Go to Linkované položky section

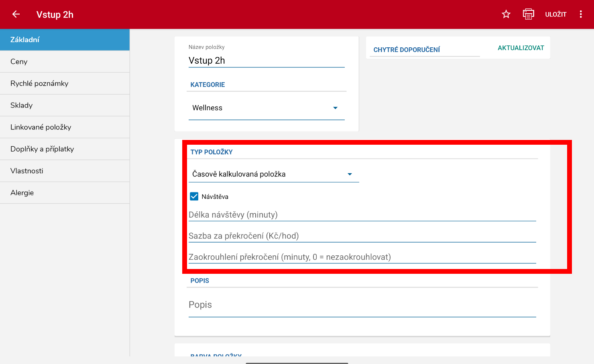coord(65,127)
